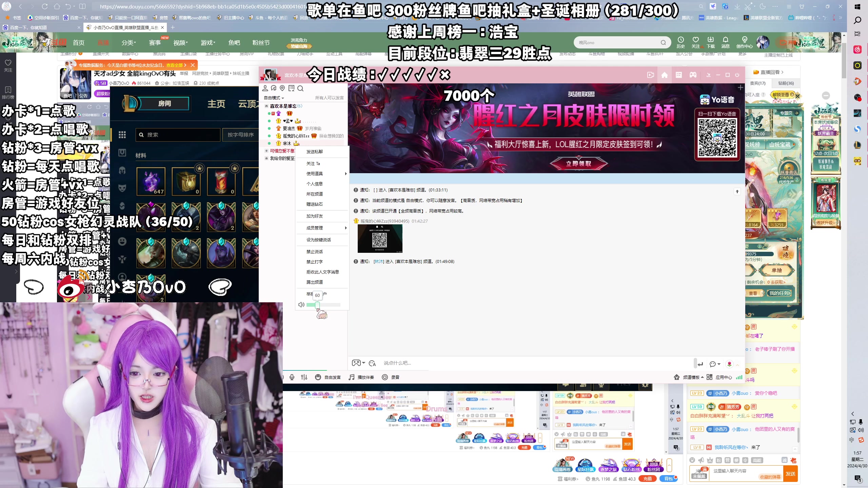Click the video broadcast icon in voice window
The image size is (868, 488).
click(x=650, y=75)
